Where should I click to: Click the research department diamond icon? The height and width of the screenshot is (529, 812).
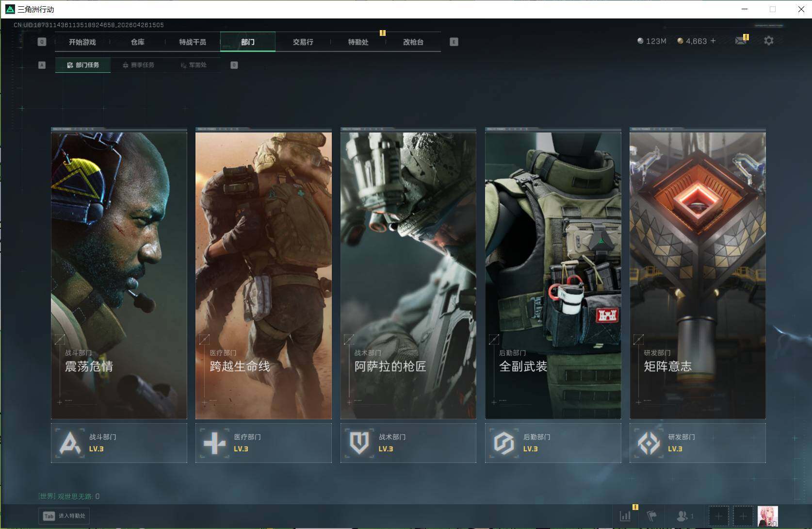tap(649, 443)
